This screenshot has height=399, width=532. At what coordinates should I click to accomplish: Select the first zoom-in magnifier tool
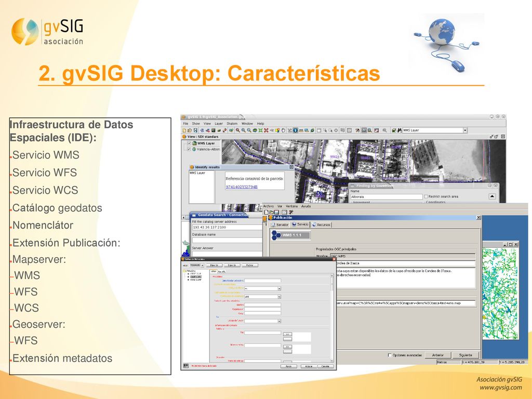coord(238,130)
